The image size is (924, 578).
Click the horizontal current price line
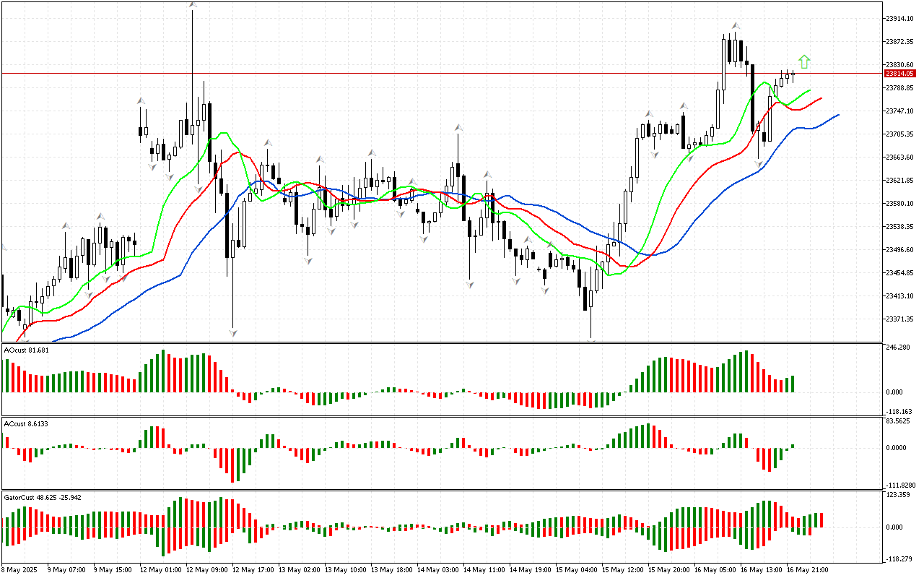pyautogui.click(x=433, y=73)
